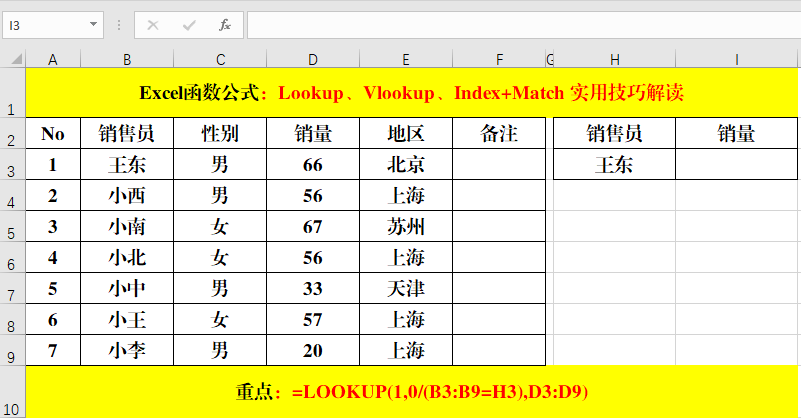Select row 5 header

pyautogui.click(x=12, y=226)
